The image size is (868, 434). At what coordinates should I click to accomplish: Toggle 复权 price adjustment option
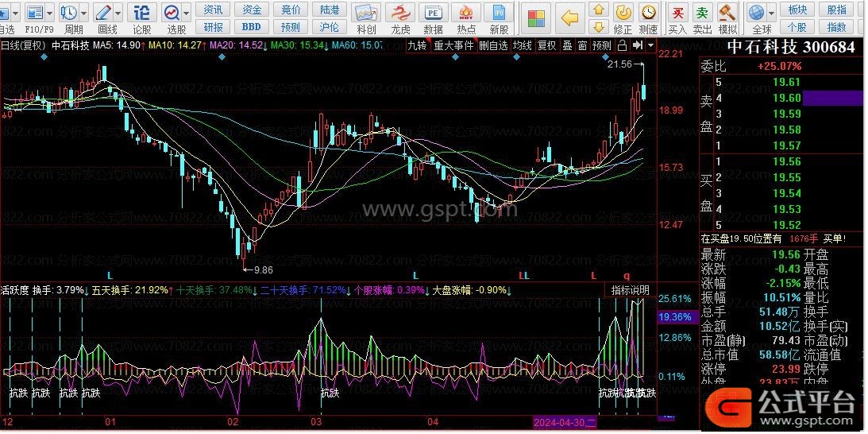[x=547, y=45]
